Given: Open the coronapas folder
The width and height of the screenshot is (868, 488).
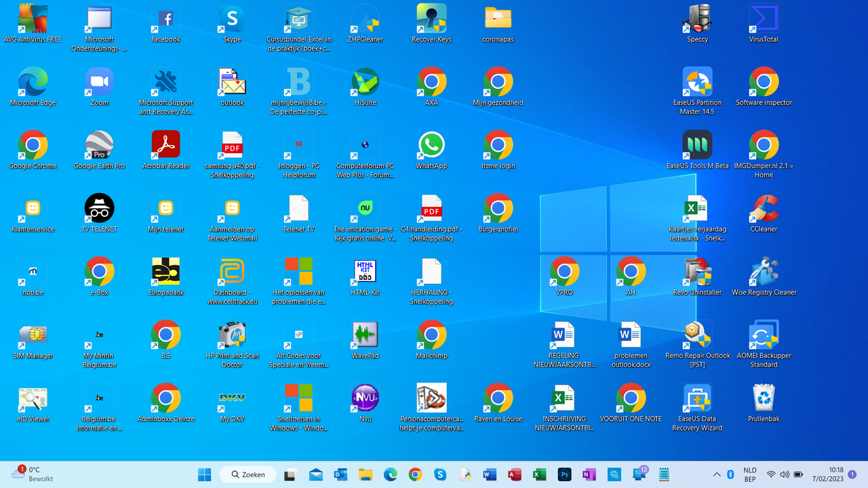Looking at the screenshot, I should [498, 24].
